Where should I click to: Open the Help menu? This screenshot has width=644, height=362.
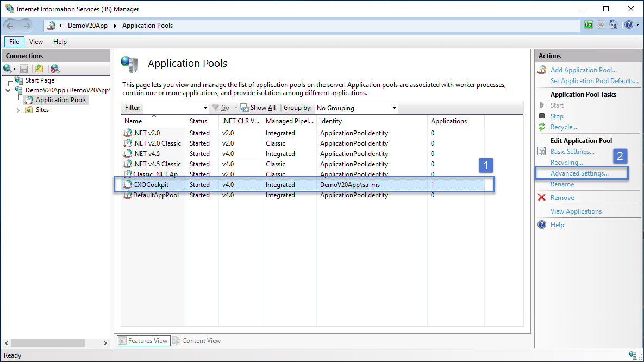tap(60, 42)
